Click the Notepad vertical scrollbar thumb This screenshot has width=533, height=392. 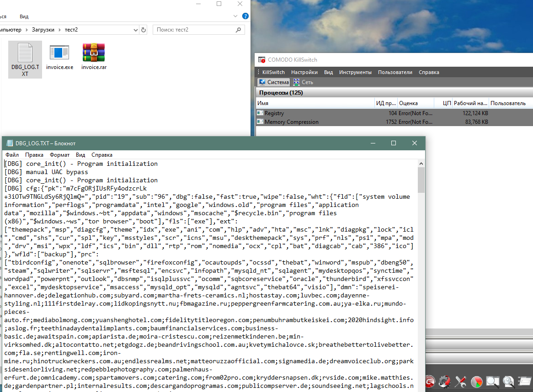click(x=421, y=180)
